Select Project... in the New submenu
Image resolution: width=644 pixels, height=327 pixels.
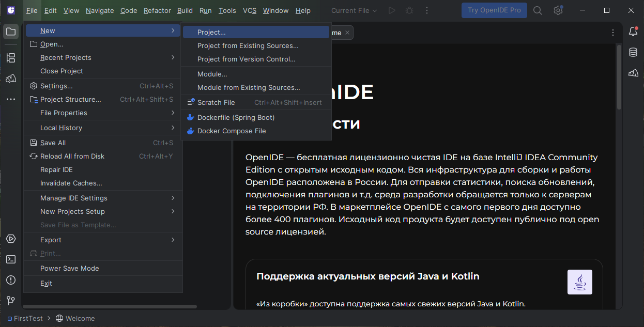pos(256,32)
